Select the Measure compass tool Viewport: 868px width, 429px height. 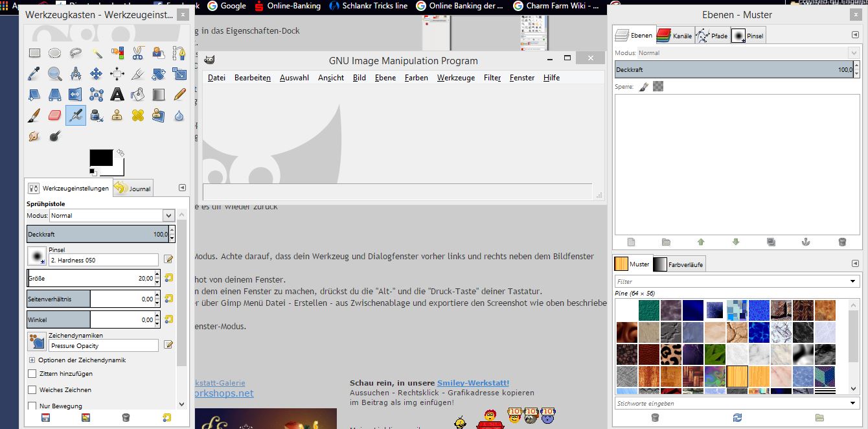pos(76,74)
